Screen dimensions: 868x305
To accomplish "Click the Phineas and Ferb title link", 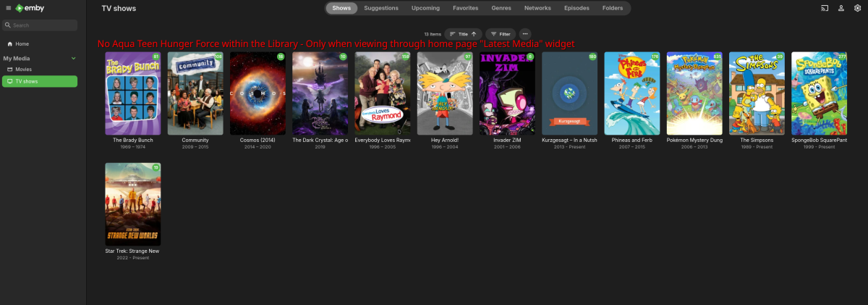I will click(632, 140).
